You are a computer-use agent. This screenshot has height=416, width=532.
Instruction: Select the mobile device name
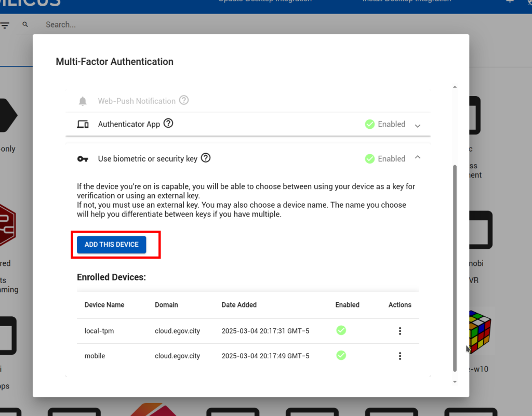(x=95, y=356)
